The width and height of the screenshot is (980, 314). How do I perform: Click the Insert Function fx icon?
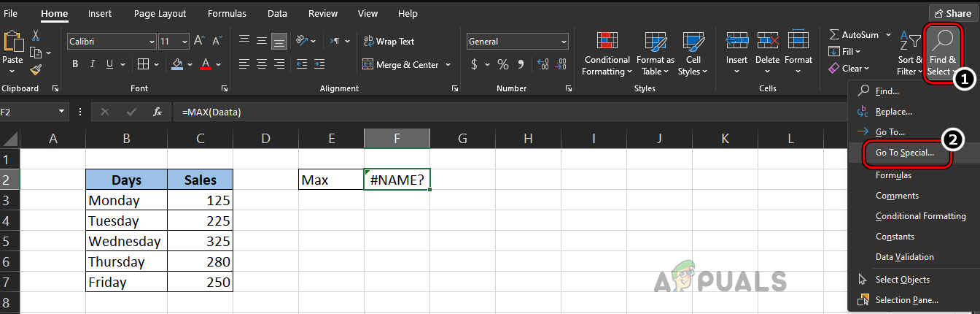click(x=157, y=112)
